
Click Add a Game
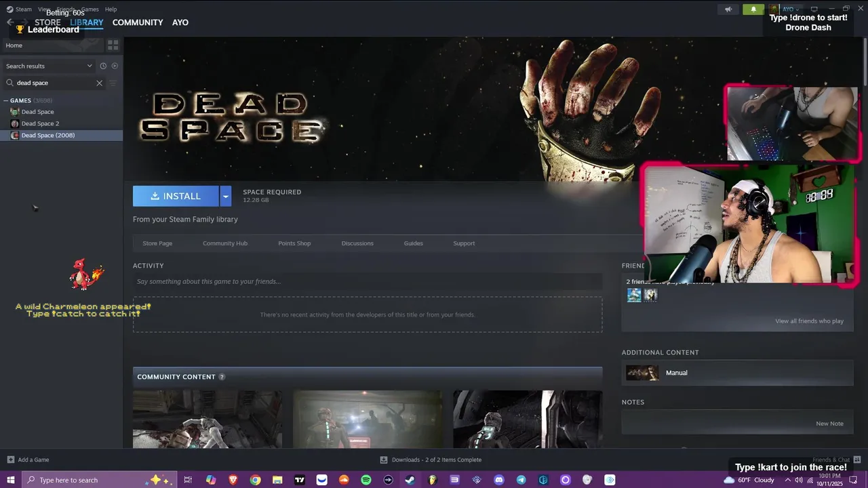point(28,460)
